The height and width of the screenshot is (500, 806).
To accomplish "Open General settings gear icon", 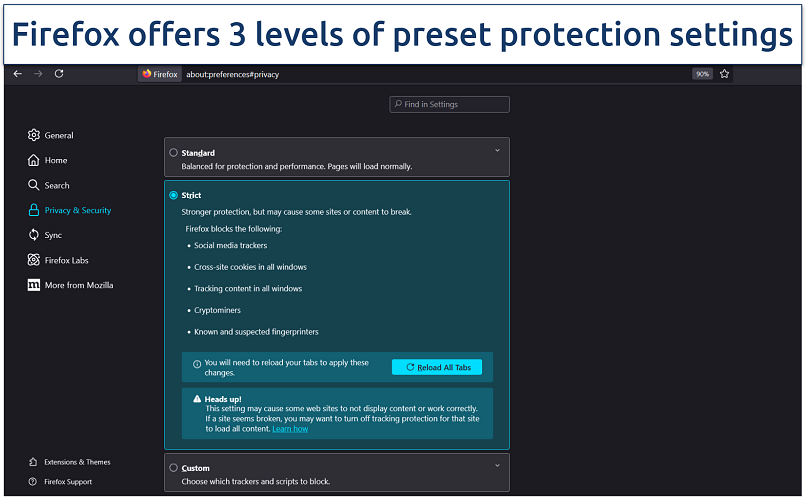I will [x=34, y=135].
